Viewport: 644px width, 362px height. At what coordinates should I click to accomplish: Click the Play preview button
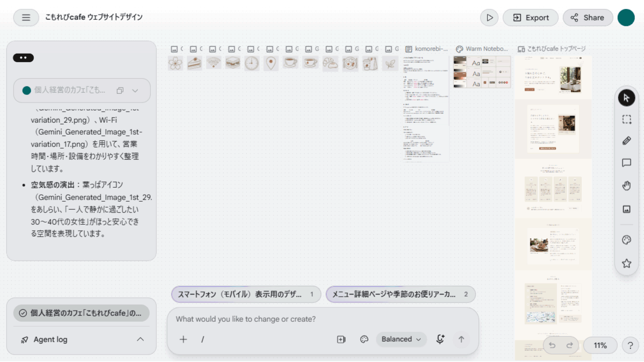click(489, 18)
